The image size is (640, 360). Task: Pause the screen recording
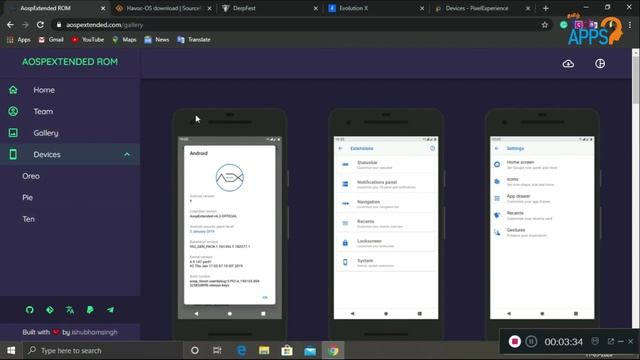pyautogui.click(x=531, y=341)
